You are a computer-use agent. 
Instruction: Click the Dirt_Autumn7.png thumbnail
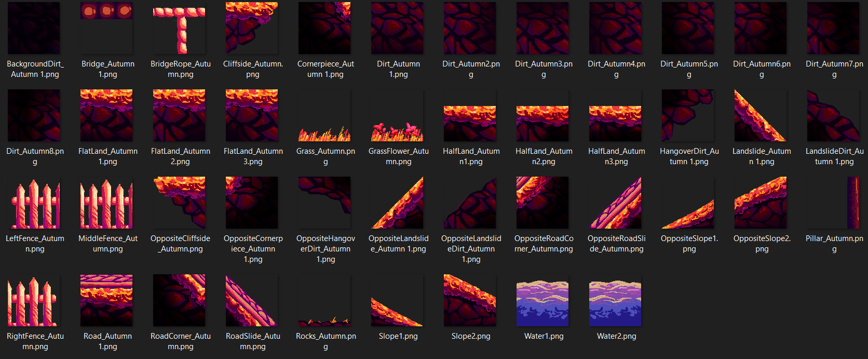pos(833,29)
